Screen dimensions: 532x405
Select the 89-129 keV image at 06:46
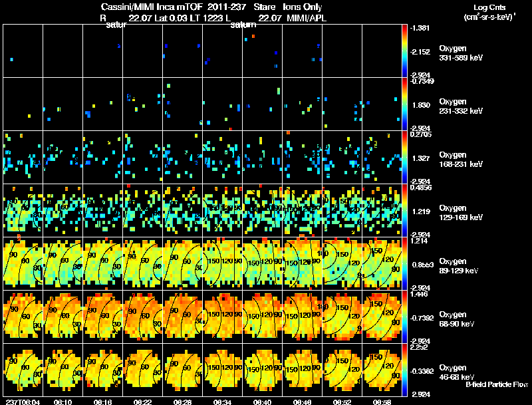pyautogui.click(x=303, y=263)
